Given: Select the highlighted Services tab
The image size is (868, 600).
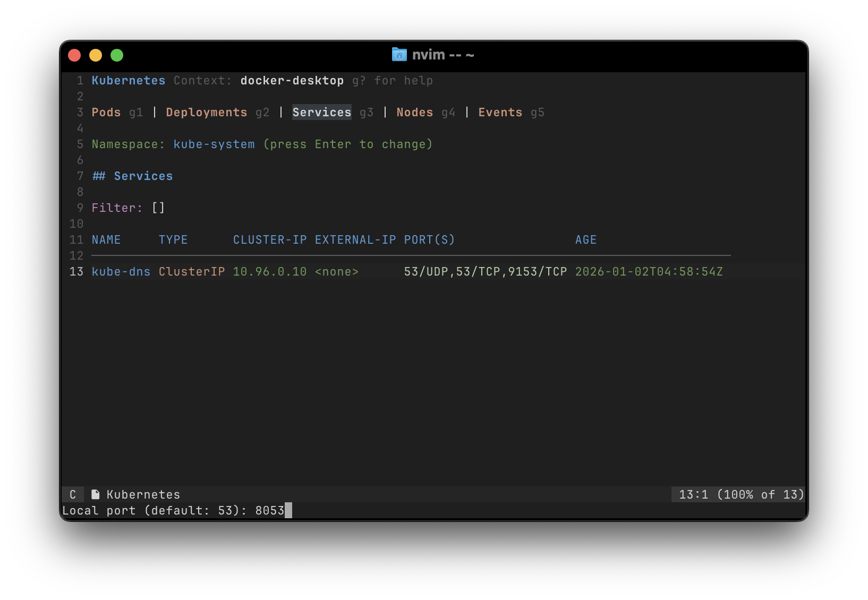Looking at the screenshot, I should click(x=322, y=113).
